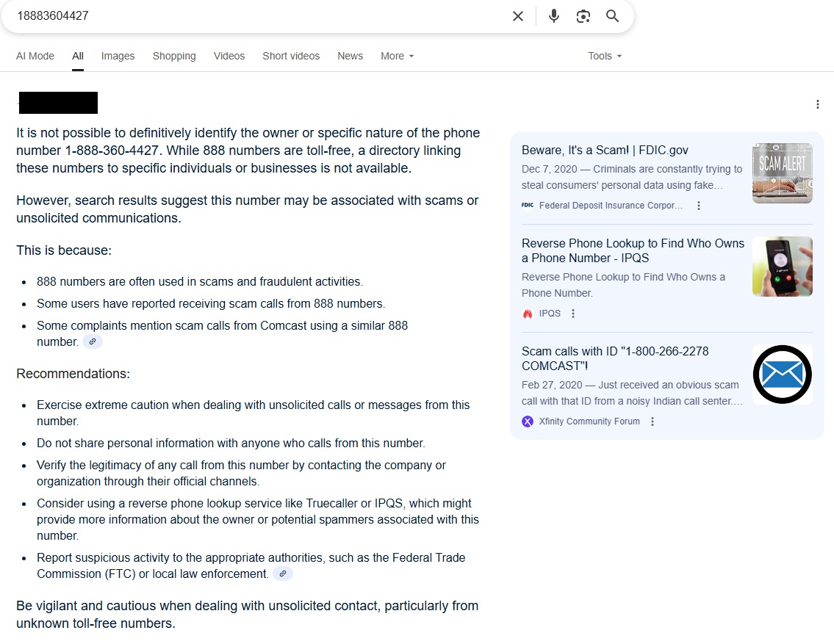Click 'Be vigilant and cautious' closing paragraph
The width and height of the screenshot is (834, 644).
(x=248, y=614)
